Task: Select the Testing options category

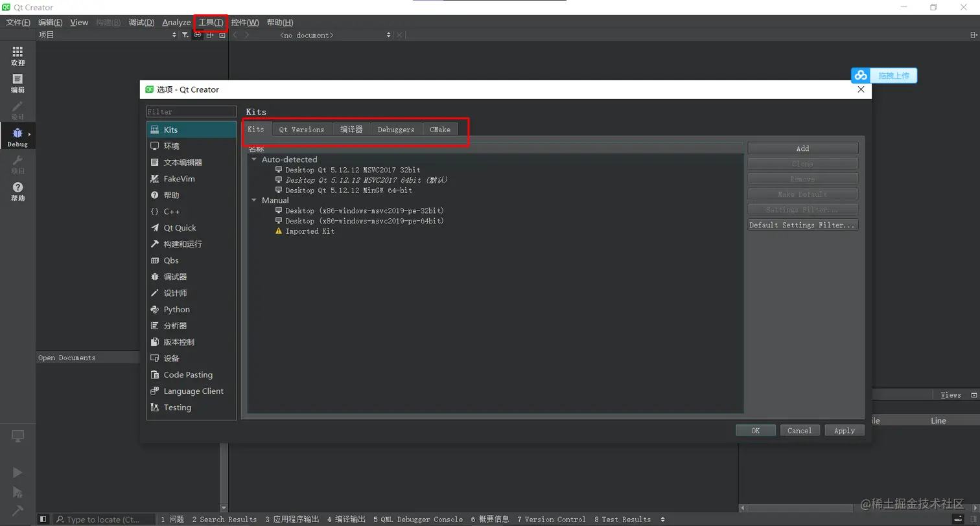Action: coord(191,407)
